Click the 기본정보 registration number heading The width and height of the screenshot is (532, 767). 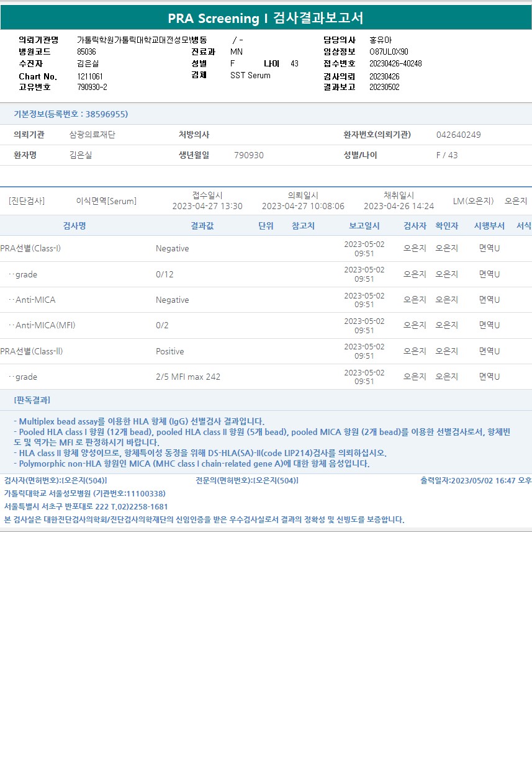(x=71, y=114)
